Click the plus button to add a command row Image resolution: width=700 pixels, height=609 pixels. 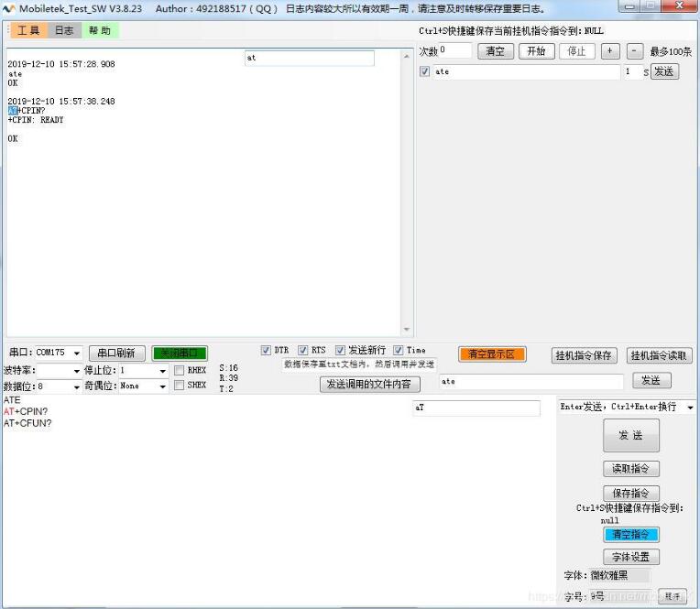click(610, 51)
